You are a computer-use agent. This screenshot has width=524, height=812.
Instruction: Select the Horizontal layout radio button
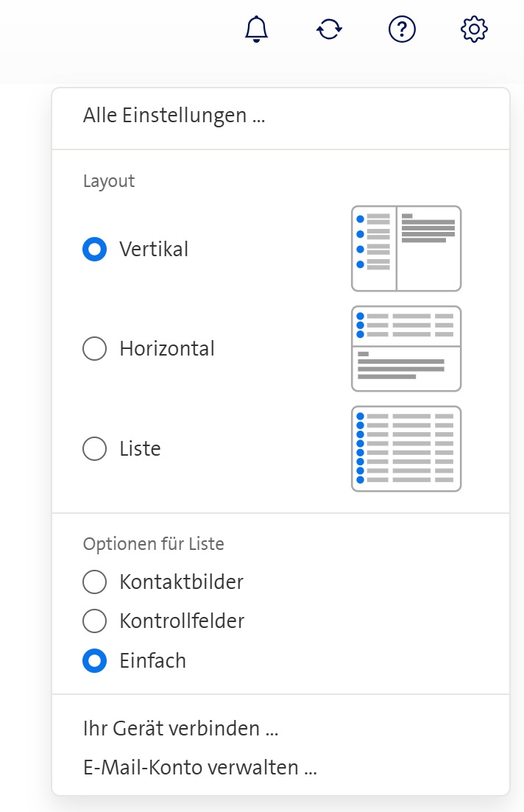pos(94,348)
